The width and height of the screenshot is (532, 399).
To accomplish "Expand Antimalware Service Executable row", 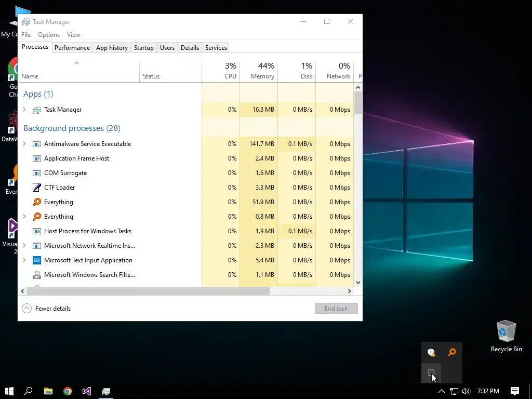I will click(x=24, y=143).
